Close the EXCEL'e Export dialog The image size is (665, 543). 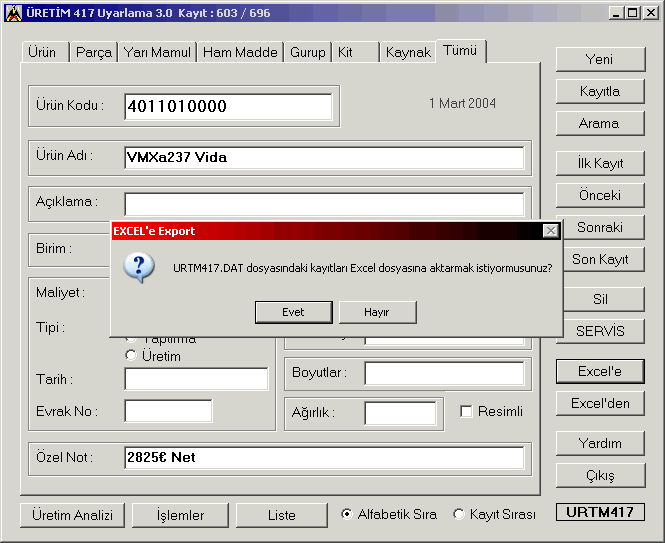point(550,231)
